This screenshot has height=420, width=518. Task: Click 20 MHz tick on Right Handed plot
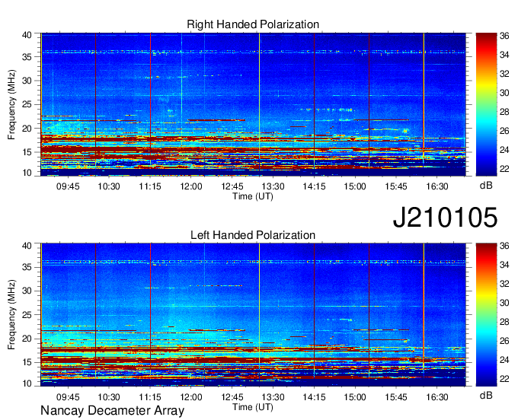pyautogui.click(x=27, y=129)
